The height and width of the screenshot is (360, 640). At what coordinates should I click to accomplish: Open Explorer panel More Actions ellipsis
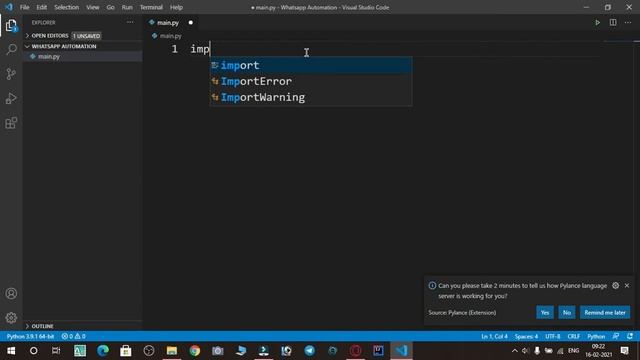point(130,22)
